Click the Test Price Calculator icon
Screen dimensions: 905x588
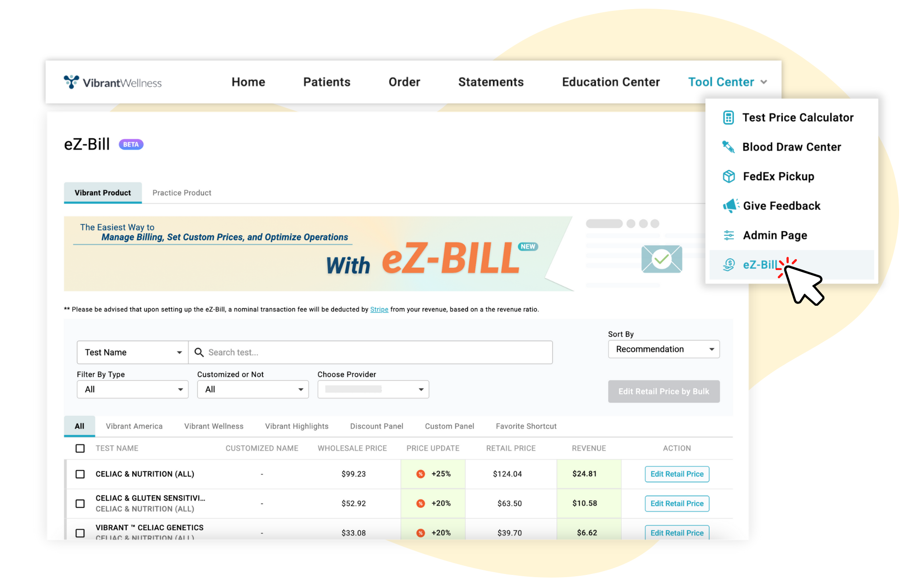729,118
